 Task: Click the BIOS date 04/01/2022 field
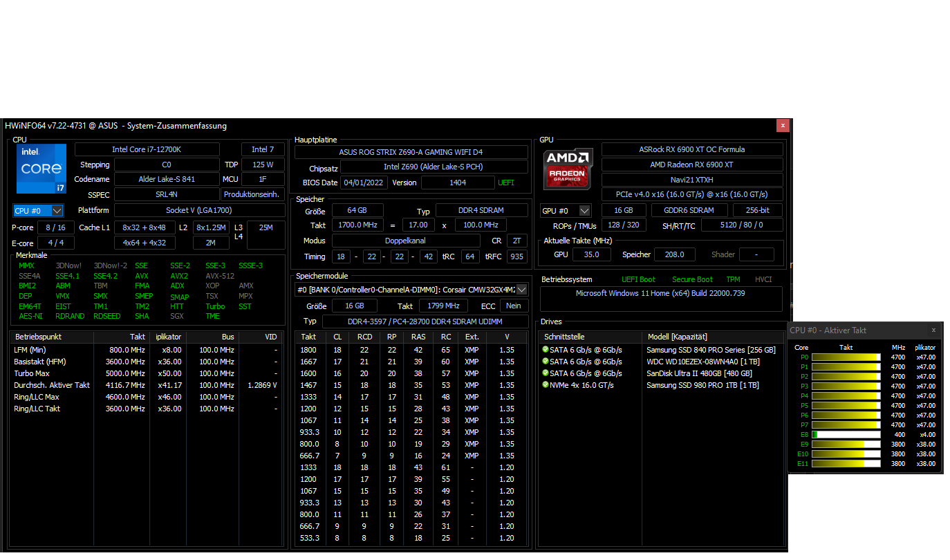click(x=364, y=183)
